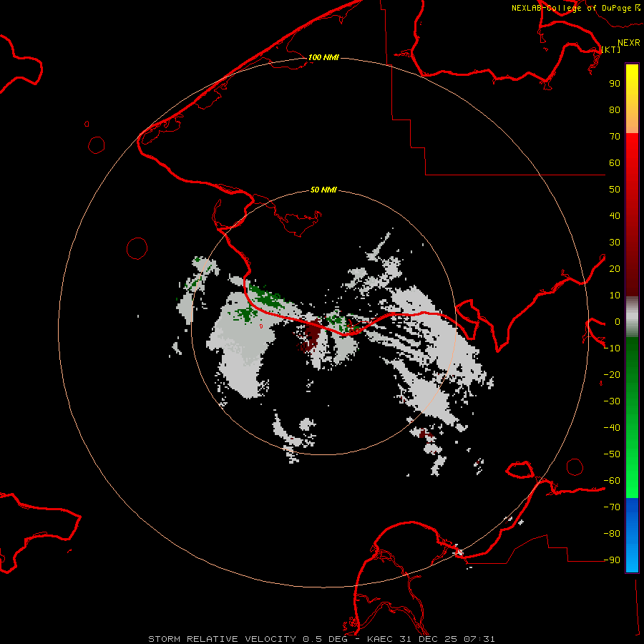
Task: Select the 50 NMI range ring label
Action: pos(323,190)
